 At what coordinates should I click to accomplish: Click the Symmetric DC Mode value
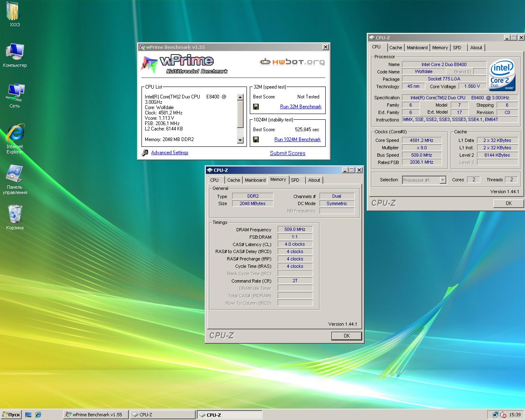click(x=337, y=203)
